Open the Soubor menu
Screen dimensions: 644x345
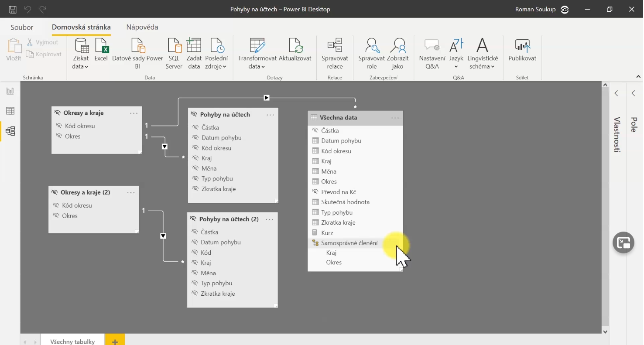pos(22,27)
